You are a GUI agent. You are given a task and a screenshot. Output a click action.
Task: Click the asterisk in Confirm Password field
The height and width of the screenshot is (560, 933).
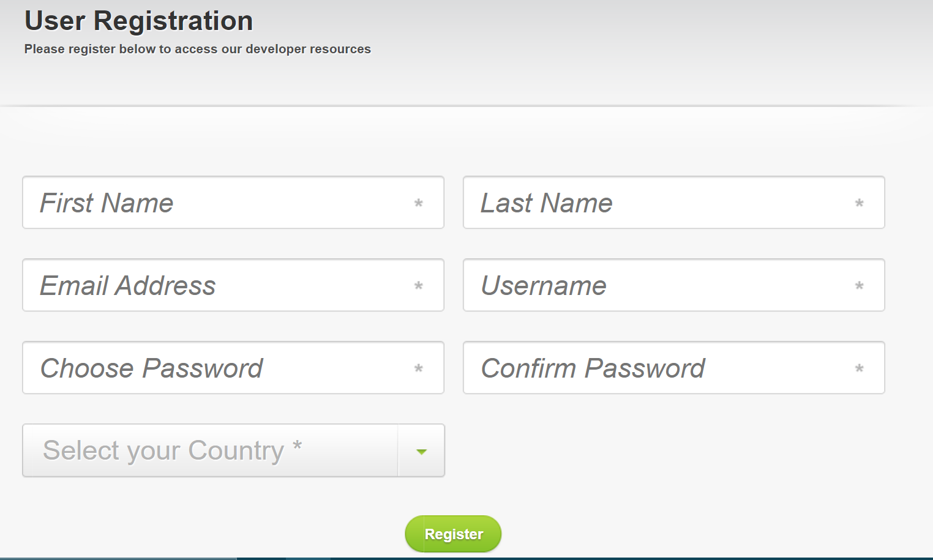pos(860,368)
